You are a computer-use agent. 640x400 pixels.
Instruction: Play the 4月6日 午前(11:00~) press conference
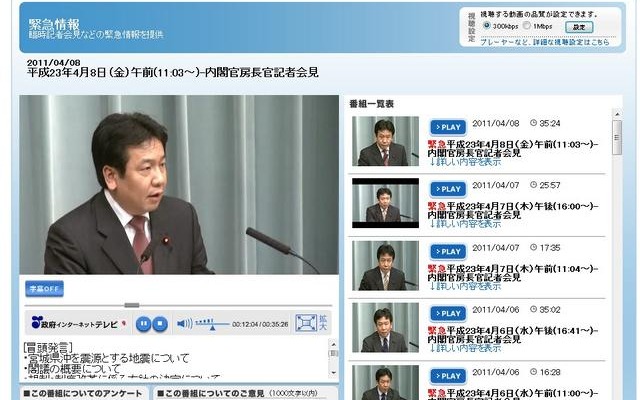point(448,376)
